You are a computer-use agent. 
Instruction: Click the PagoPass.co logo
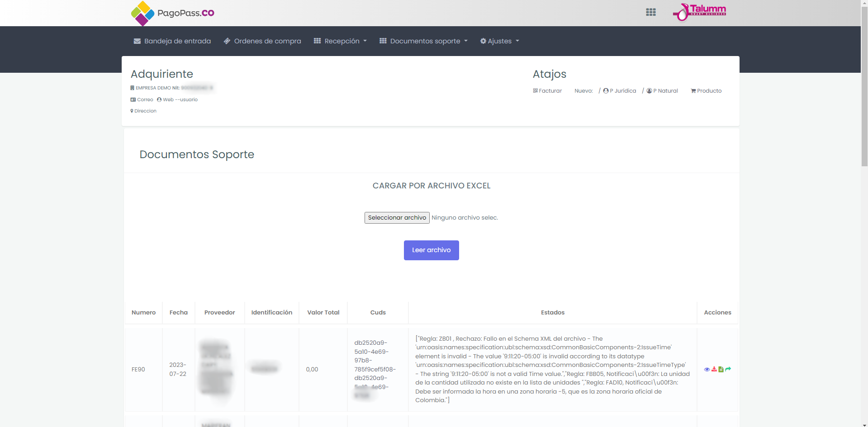tap(172, 13)
